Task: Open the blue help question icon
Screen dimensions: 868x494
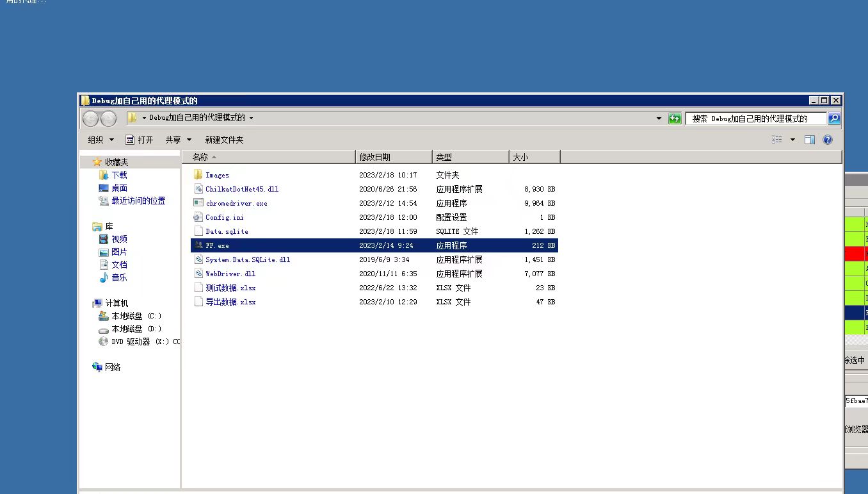Action: coord(828,140)
